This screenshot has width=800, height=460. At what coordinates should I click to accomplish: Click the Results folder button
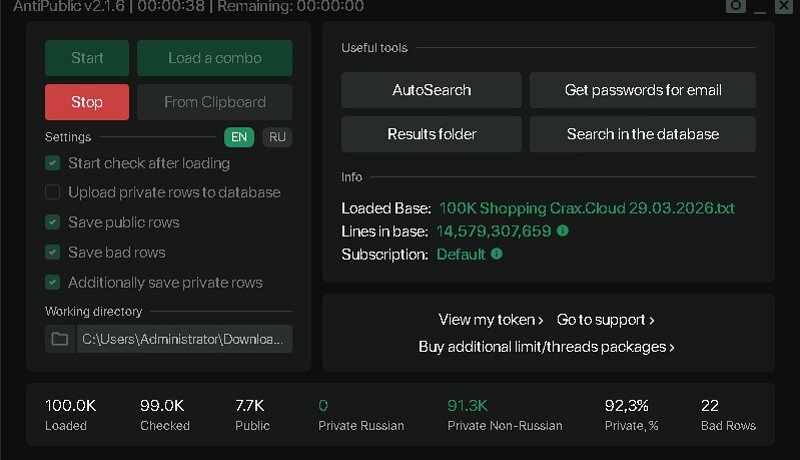[x=432, y=134]
